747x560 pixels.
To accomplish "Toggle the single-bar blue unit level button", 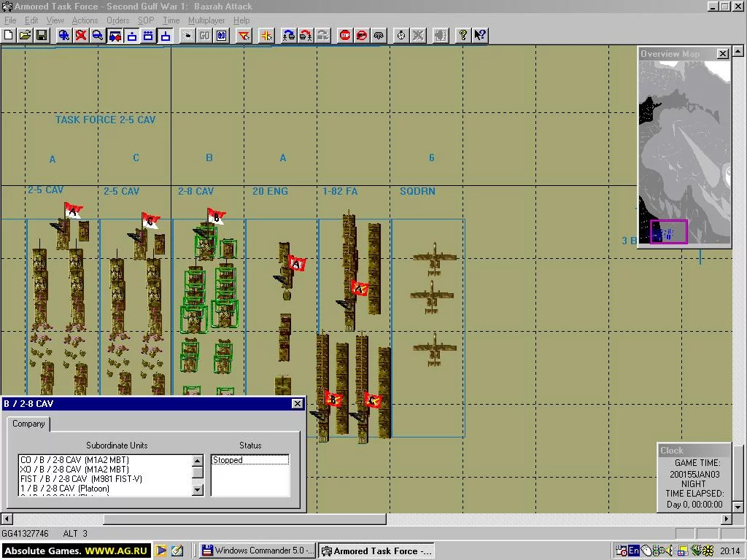I will (165, 35).
